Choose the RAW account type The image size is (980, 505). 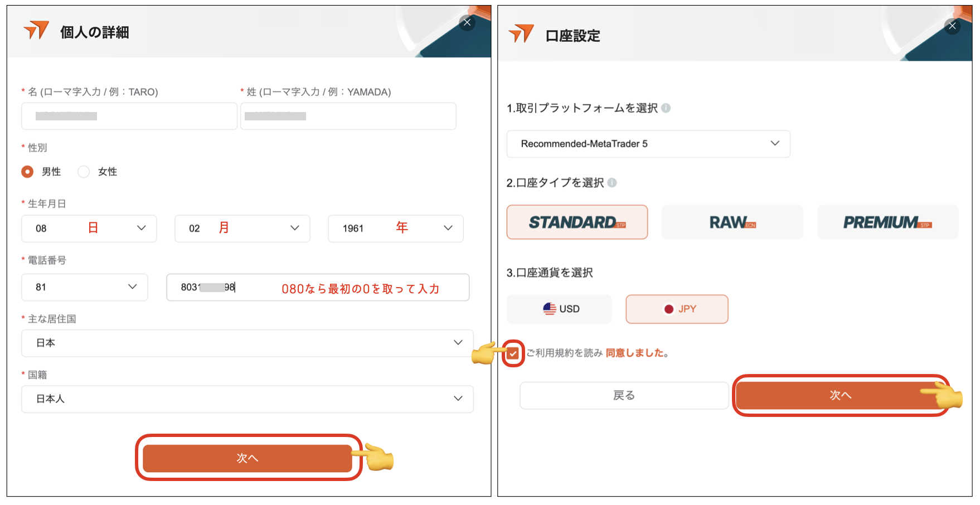732,222
